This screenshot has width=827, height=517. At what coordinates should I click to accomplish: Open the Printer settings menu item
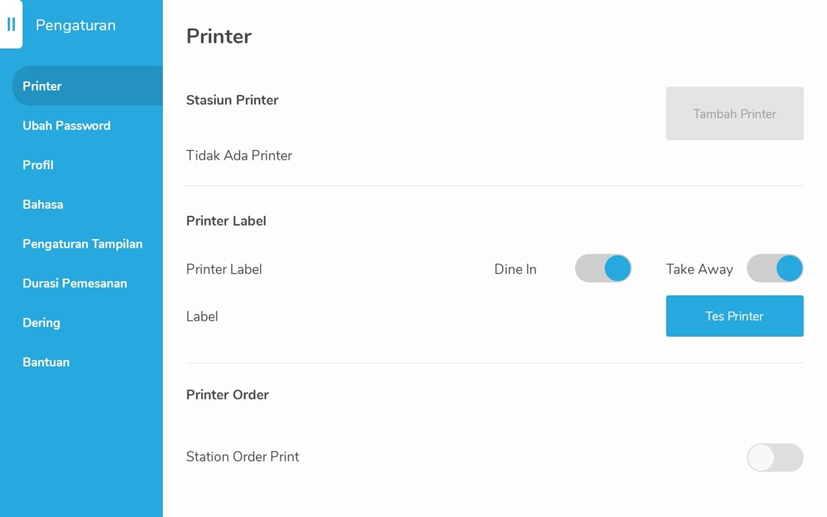88,86
